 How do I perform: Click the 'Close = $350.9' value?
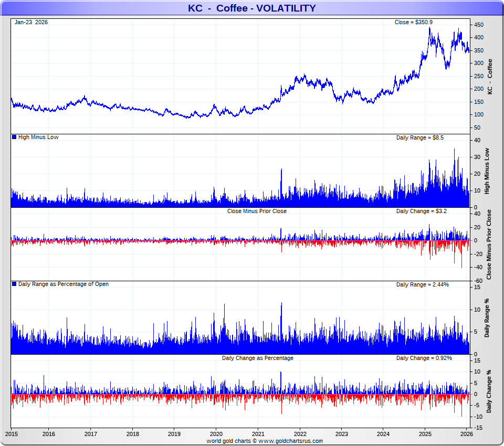click(x=413, y=22)
